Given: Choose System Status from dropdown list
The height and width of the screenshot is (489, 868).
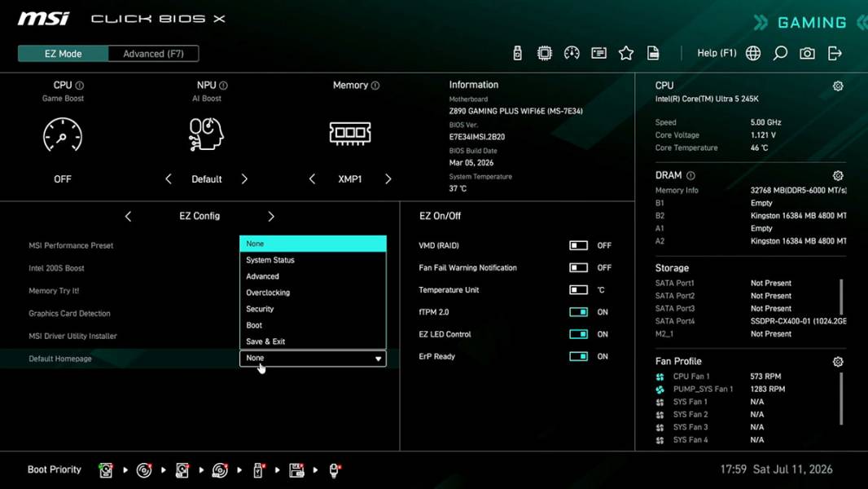Looking at the screenshot, I should (313, 260).
